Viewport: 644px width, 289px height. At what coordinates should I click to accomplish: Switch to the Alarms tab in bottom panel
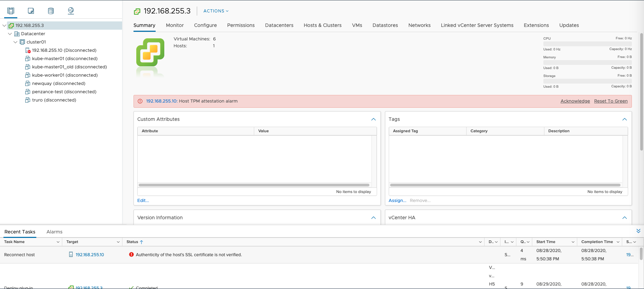54,232
